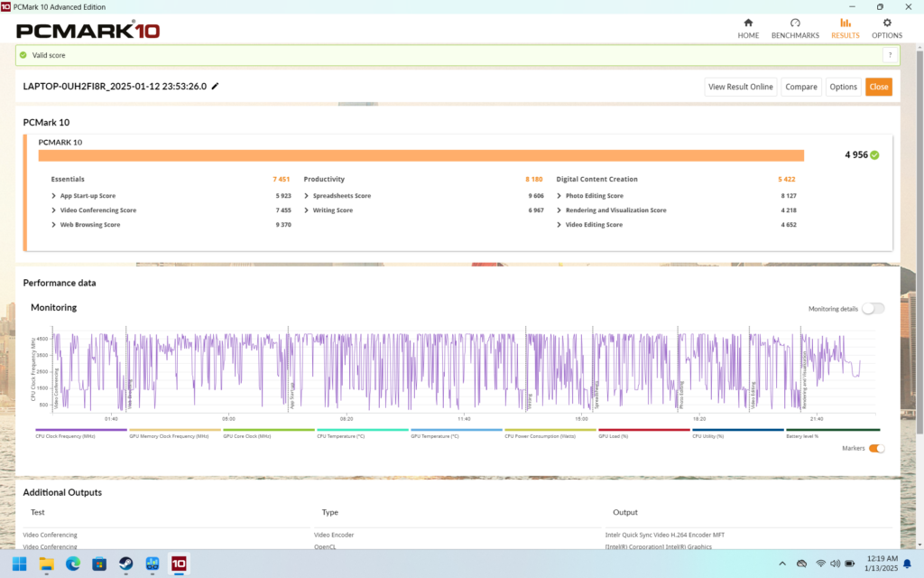
Task: Select the CPU Utility legend
Action: point(737,433)
